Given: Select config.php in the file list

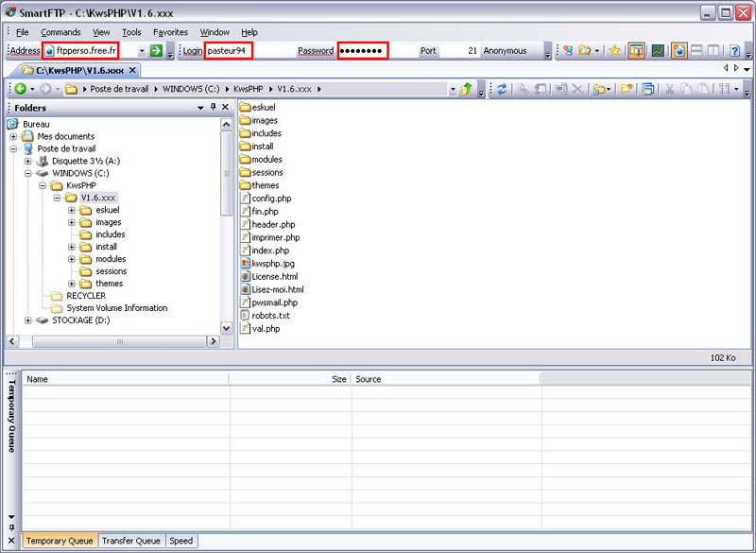Looking at the screenshot, I should [x=271, y=199].
